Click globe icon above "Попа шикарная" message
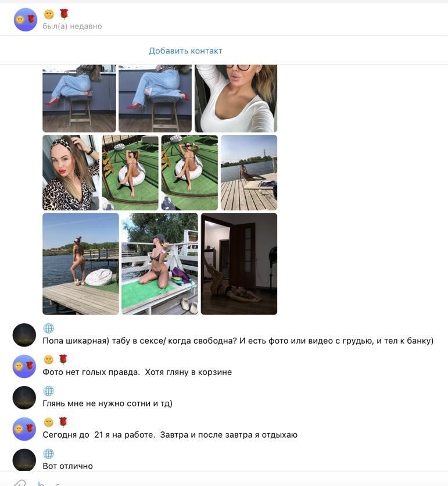Image resolution: width=448 pixels, height=486 pixels. 49,328
